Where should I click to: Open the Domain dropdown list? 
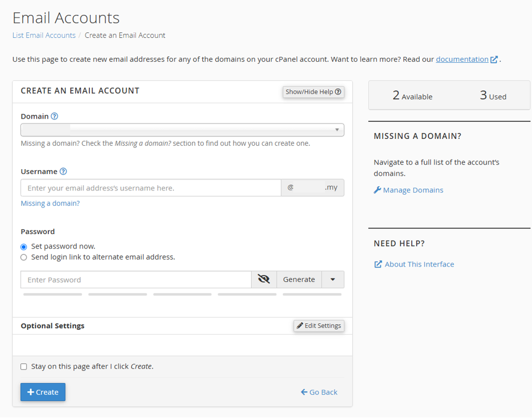182,130
